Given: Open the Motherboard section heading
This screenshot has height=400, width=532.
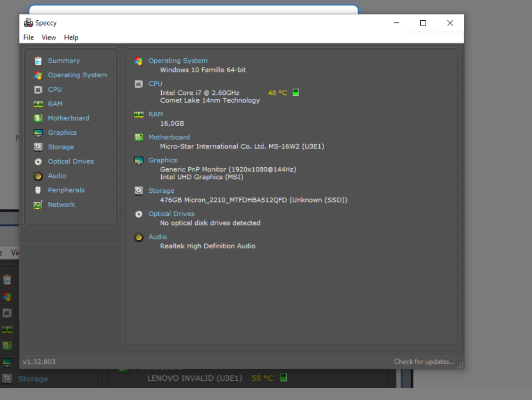Looking at the screenshot, I should point(169,137).
